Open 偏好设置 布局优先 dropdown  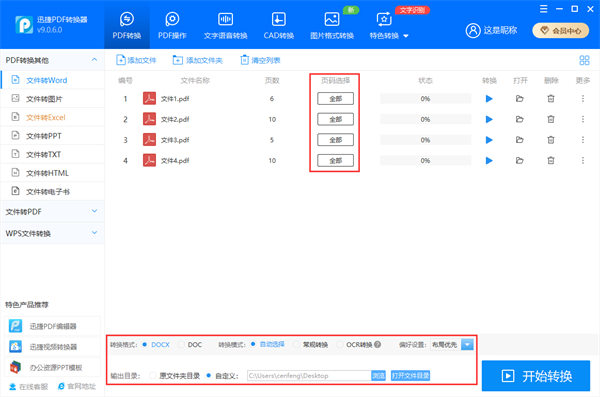[x=452, y=345]
